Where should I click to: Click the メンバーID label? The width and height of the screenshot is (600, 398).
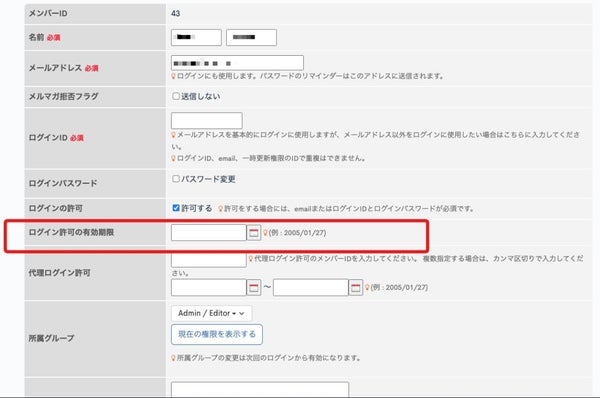click(x=48, y=13)
